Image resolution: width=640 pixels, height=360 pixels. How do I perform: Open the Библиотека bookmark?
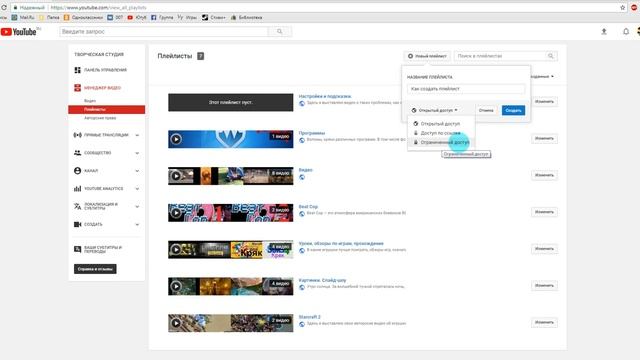coord(247,18)
